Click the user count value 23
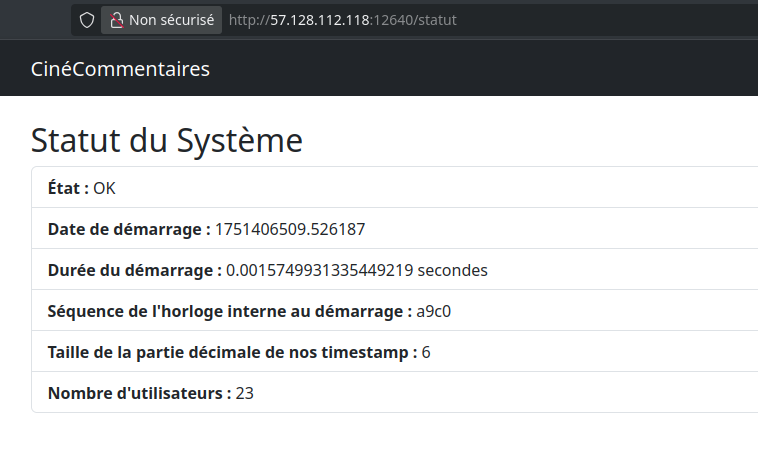758x452 pixels. point(245,394)
